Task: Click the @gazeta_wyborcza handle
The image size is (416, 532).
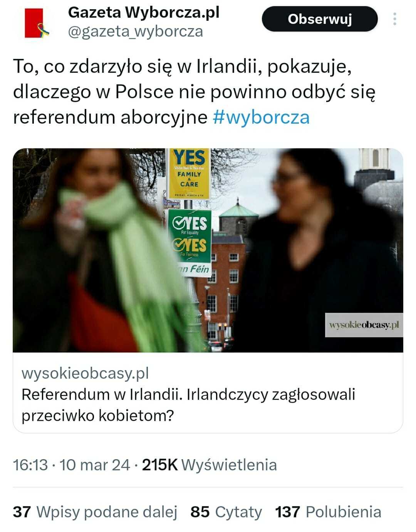Action: pos(136,31)
